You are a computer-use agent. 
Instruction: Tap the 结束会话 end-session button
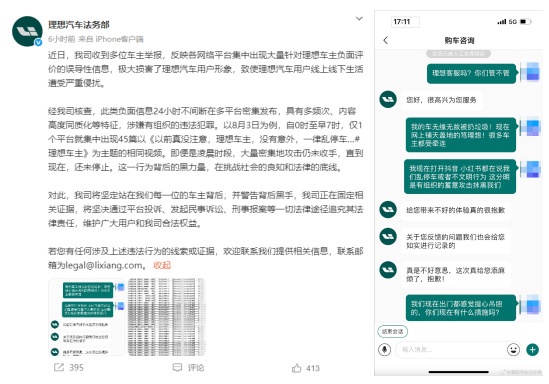coord(392,331)
